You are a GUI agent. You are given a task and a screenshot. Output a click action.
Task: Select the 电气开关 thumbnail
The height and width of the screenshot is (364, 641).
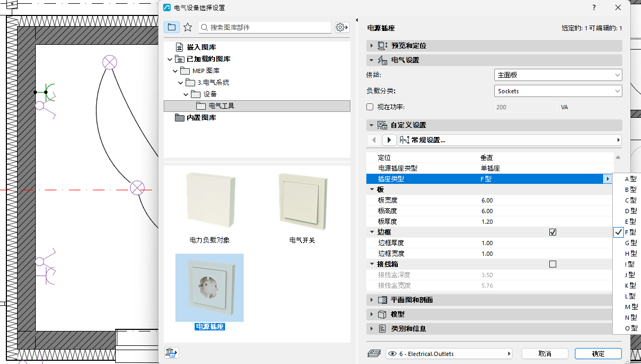302,208
